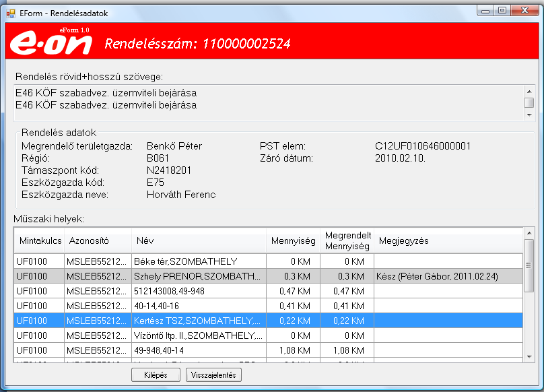
Task: Maximize the EForm - Rendelésadatok window
Action: [x=502, y=11]
